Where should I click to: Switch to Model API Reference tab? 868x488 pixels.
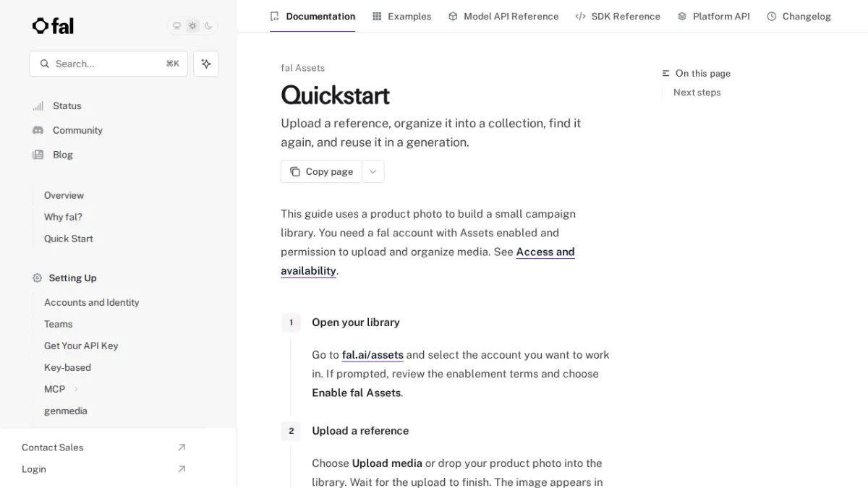503,16
